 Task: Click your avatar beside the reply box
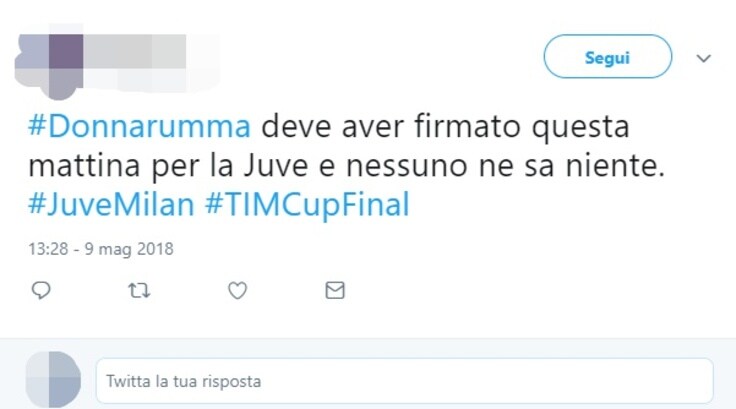coord(53,379)
